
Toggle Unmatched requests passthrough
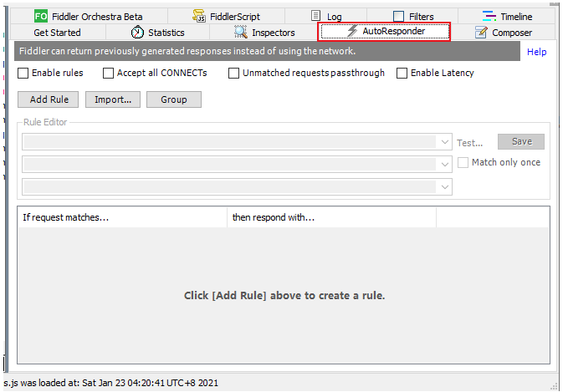(x=233, y=74)
